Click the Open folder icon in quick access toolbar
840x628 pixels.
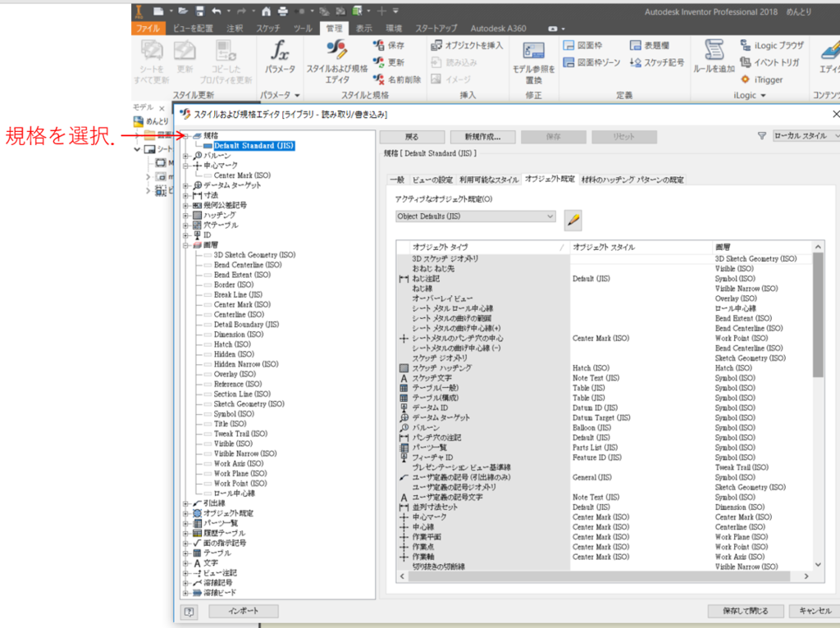(x=183, y=11)
